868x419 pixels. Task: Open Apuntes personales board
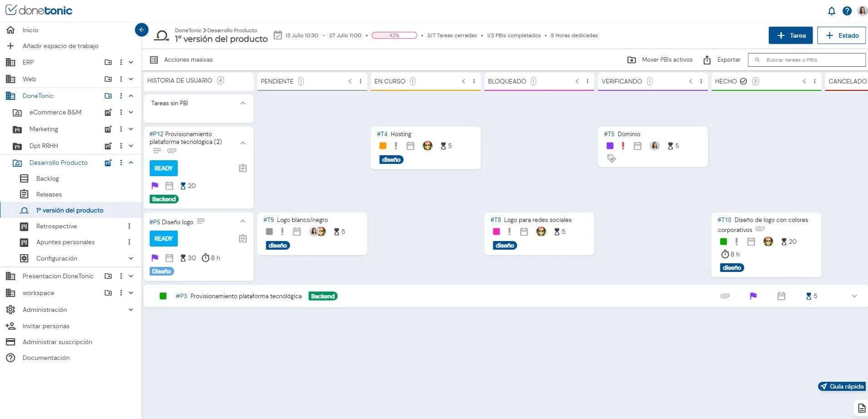point(65,242)
